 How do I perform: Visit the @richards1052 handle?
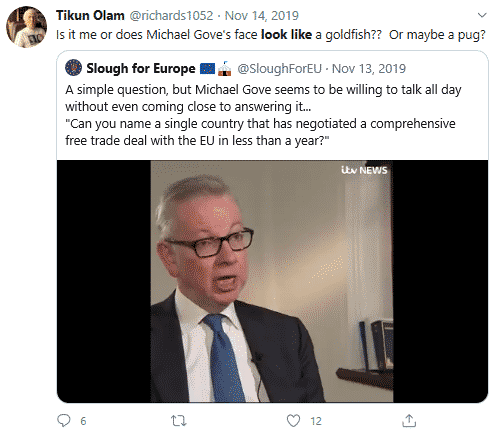click(171, 15)
